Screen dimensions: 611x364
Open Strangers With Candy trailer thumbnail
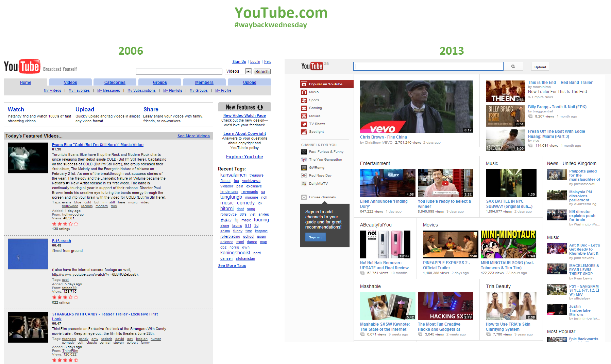click(28, 327)
